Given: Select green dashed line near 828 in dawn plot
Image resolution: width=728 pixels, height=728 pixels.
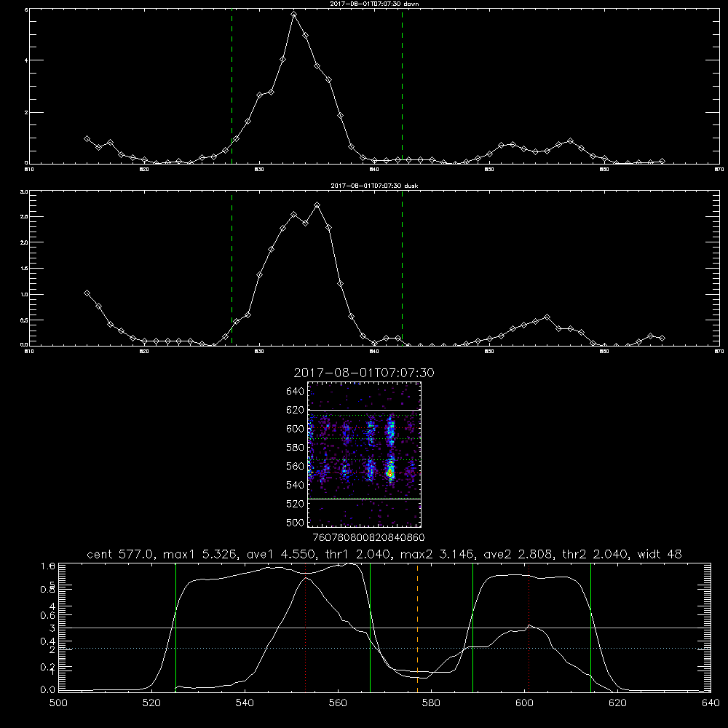Looking at the screenshot, I should (232, 87).
